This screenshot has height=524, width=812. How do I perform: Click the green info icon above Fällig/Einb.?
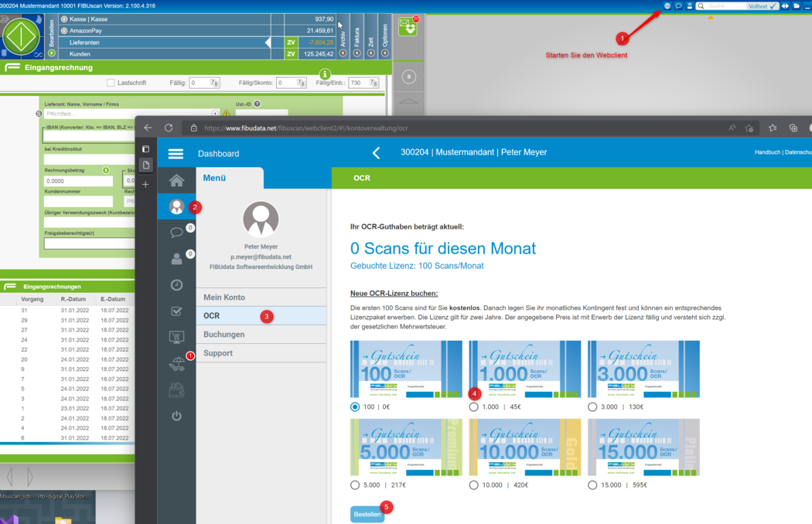point(325,74)
